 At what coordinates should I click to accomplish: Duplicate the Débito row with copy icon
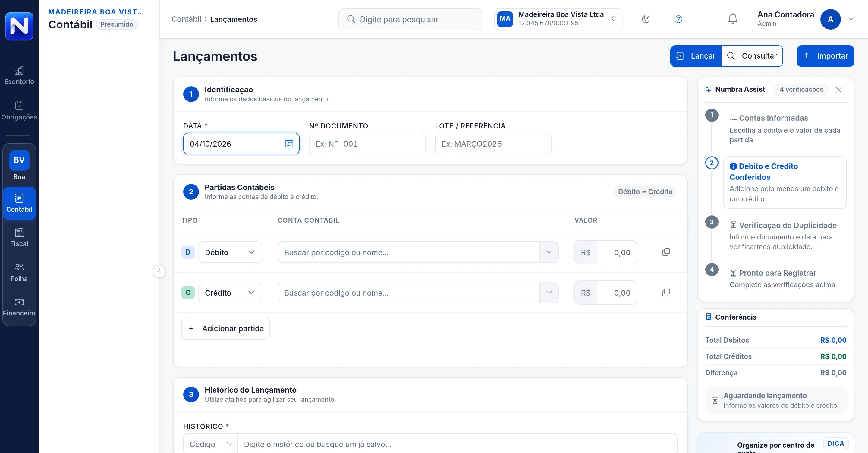pos(666,252)
